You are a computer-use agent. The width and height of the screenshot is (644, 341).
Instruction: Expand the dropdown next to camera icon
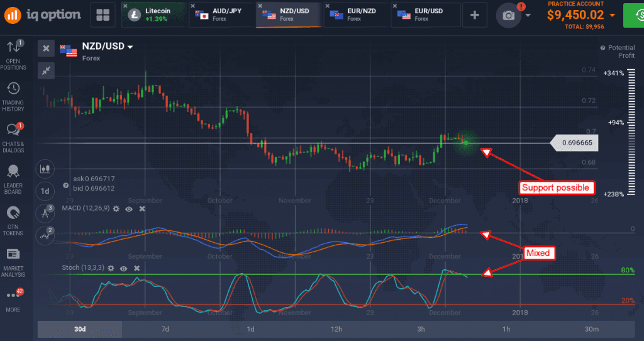coord(528,16)
